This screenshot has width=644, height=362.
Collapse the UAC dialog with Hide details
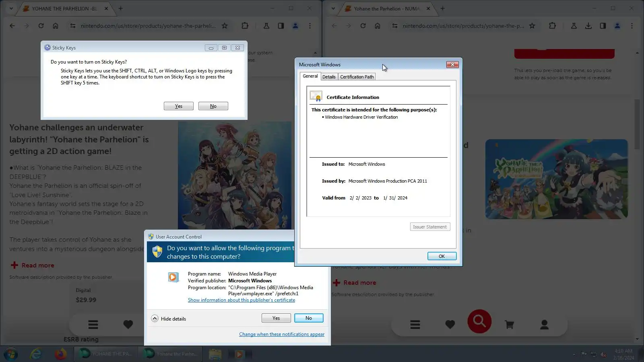point(169,319)
